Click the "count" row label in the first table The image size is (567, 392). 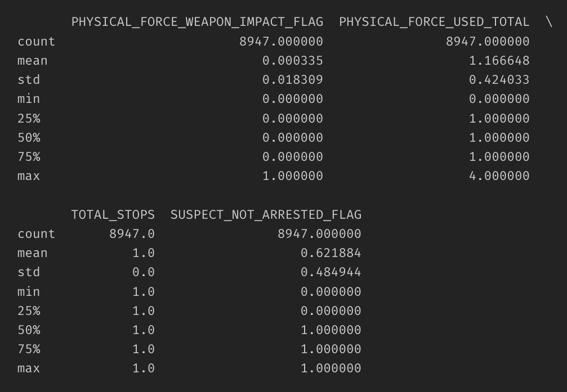[36, 42]
